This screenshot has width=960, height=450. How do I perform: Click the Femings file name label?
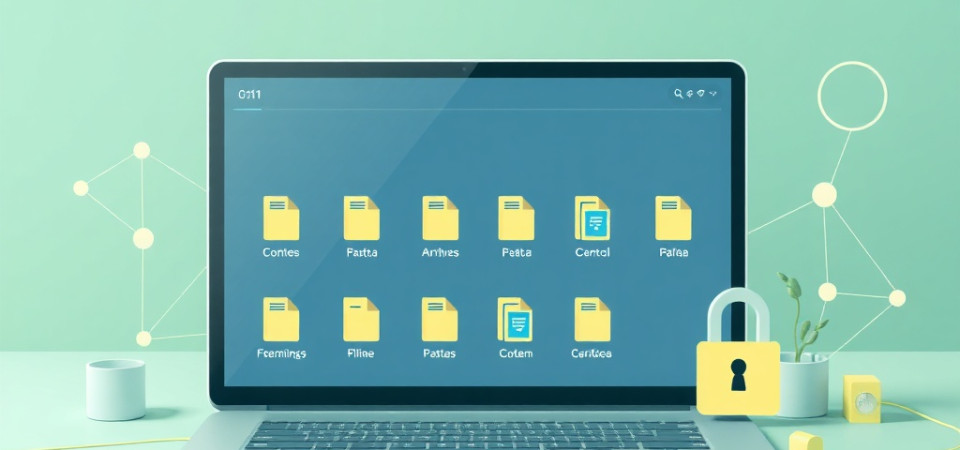281,354
